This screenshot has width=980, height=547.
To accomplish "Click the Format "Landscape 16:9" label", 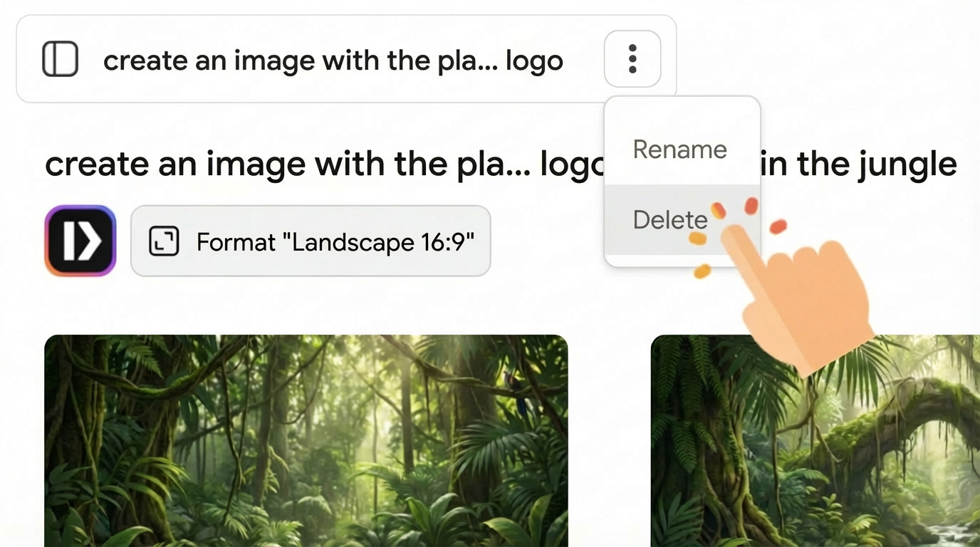I will 335,242.
